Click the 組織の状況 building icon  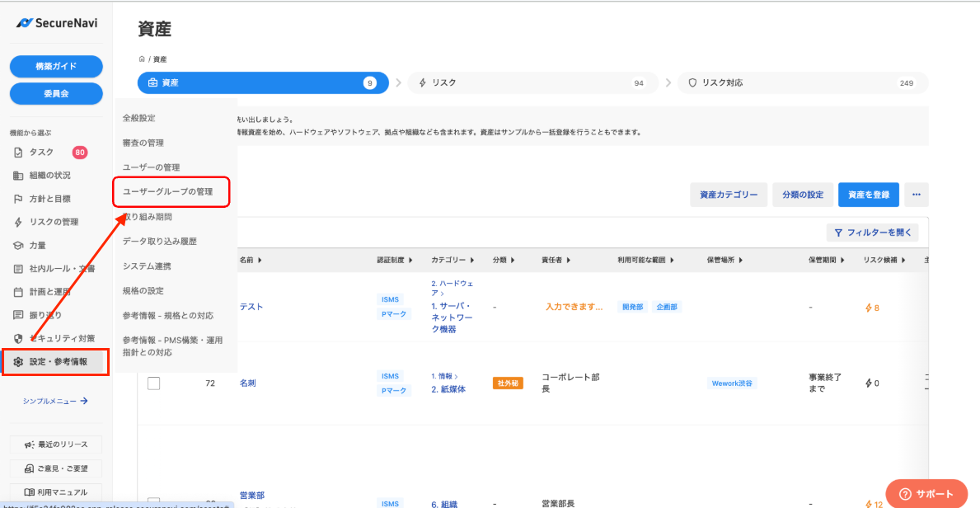(x=18, y=175)
